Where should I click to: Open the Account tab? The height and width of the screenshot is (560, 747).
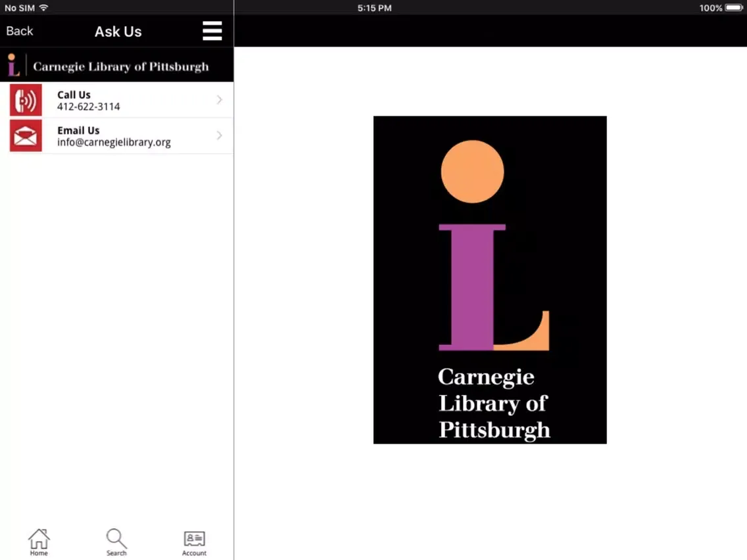(194, 544)
